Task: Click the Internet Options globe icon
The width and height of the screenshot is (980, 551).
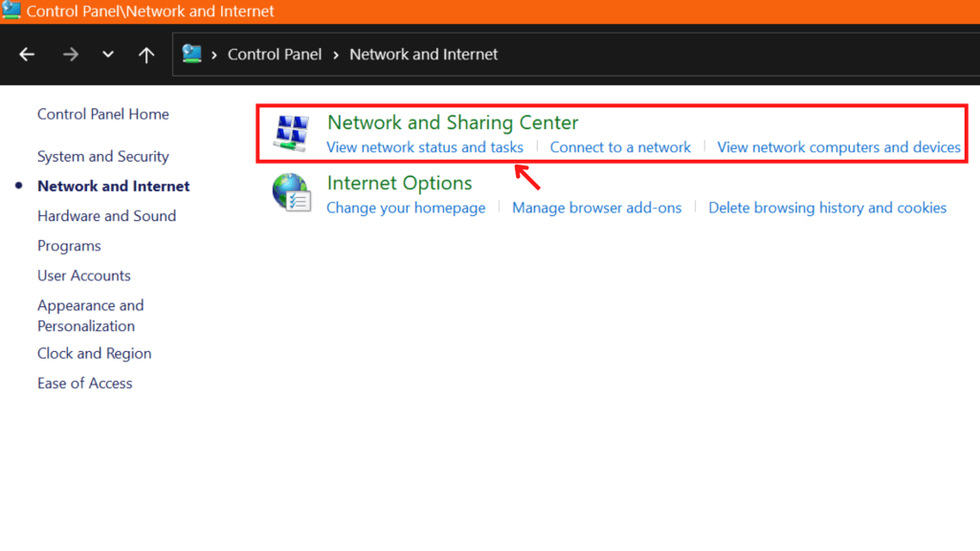Action: click(x=291, y=192)
